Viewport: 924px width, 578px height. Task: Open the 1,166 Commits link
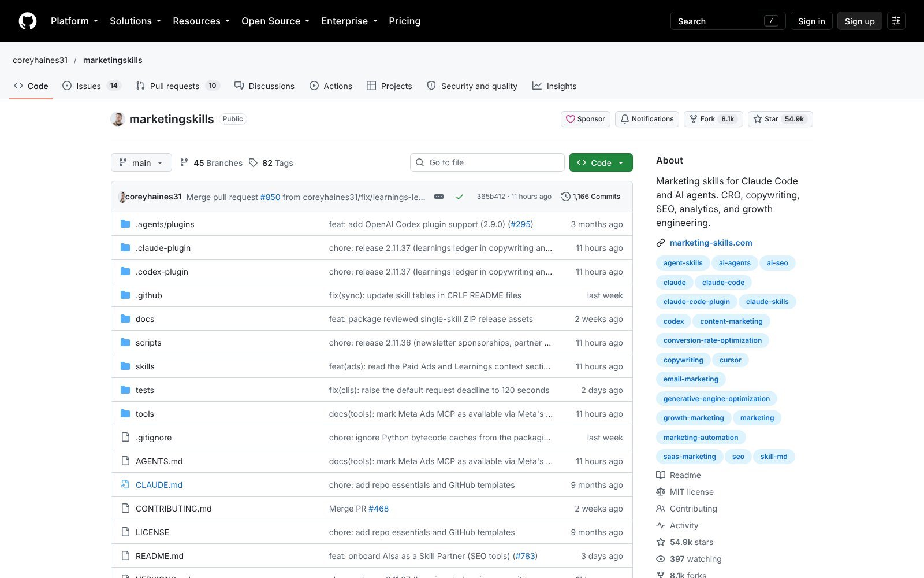(x=591, y=197)
